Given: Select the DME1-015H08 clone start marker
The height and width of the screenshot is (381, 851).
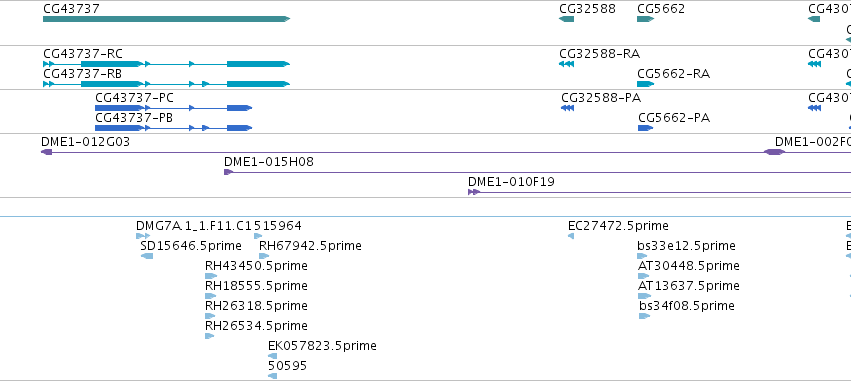Looking at the screenshot, I should pyautogui.click(x=228, y=172).
